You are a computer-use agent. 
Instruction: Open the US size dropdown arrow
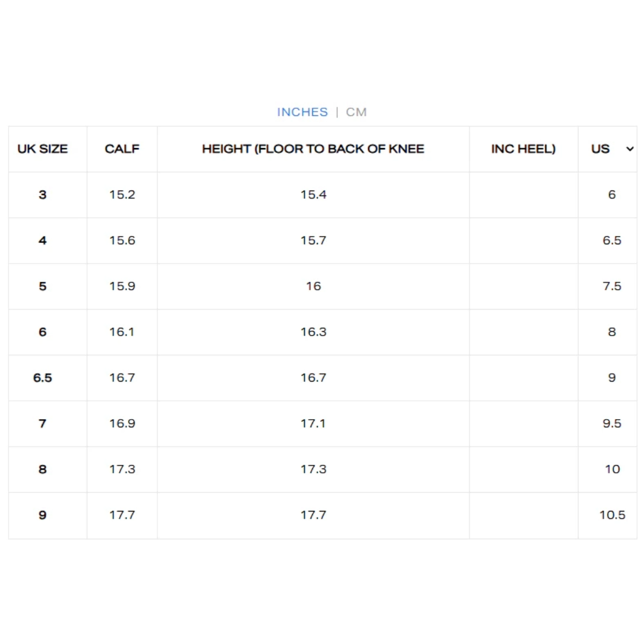(630, 149)
